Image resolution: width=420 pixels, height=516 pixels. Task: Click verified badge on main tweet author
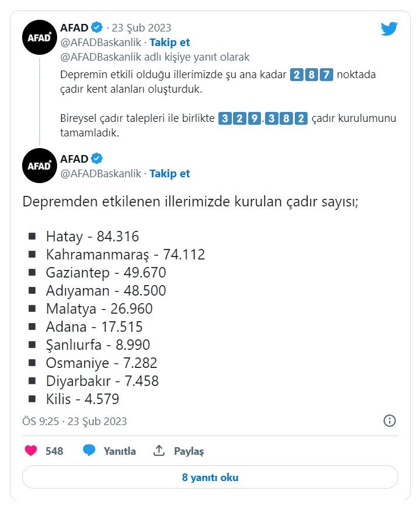[98, 159]
